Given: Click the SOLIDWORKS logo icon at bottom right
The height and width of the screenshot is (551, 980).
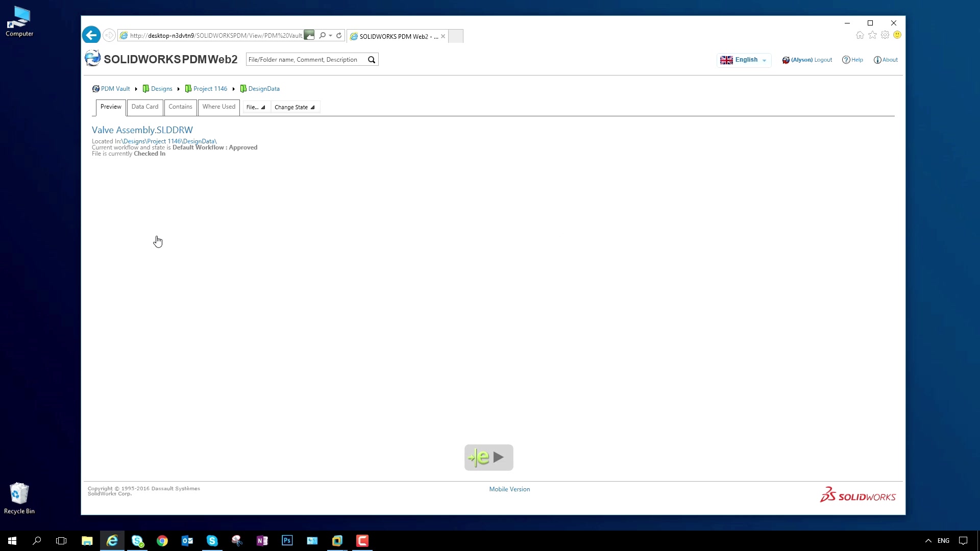Looking at the screenshot, I should click(x=825, y=494).
